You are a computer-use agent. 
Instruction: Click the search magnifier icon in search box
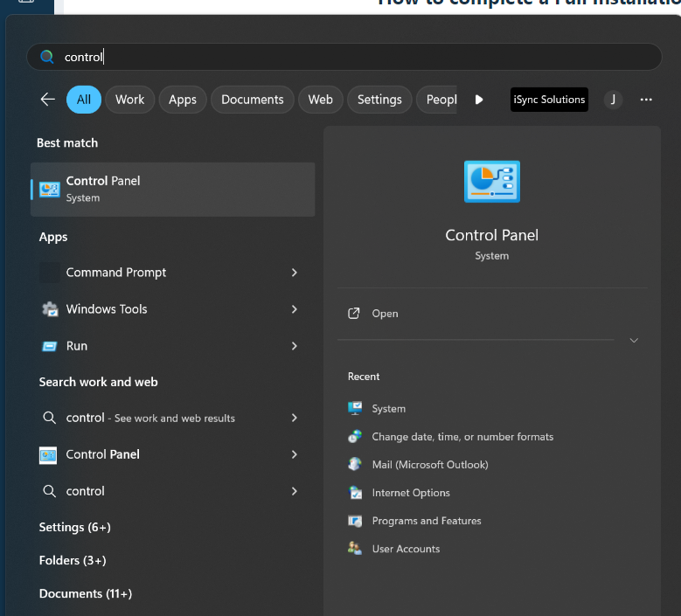[47, 57]
